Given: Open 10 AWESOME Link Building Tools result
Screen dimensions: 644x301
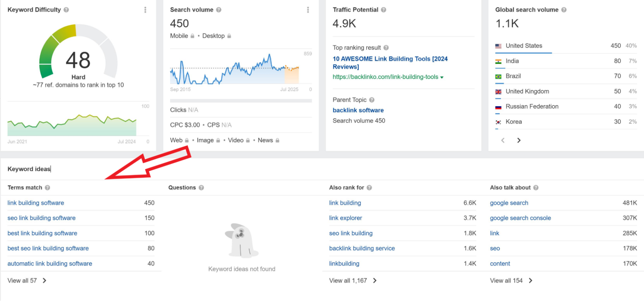Looking at the screenshot, I should coord(390,63).
